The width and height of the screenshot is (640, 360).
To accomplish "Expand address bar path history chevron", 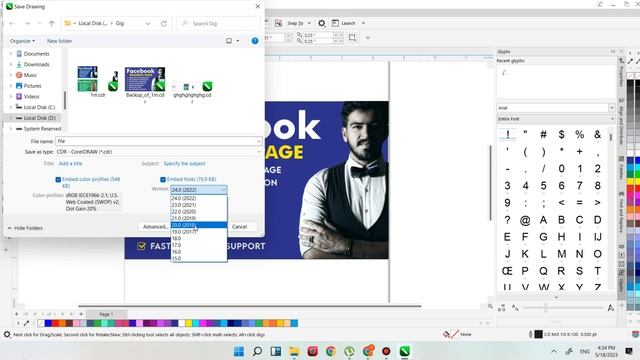I will pyautogui.click(x=148, y=24).
